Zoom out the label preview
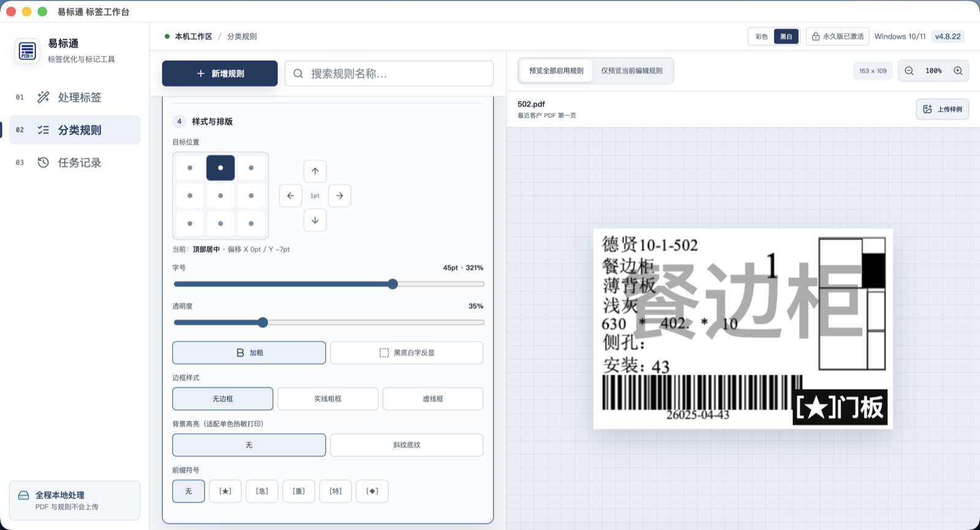Viewport: 980px width, 530px height. click(909, 71)
